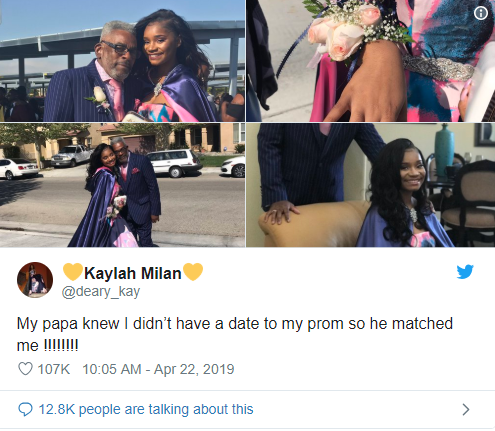Click the yellow heart emoji after Milan
Viewport: 495px width, 431px height.
tap(193, 272)
